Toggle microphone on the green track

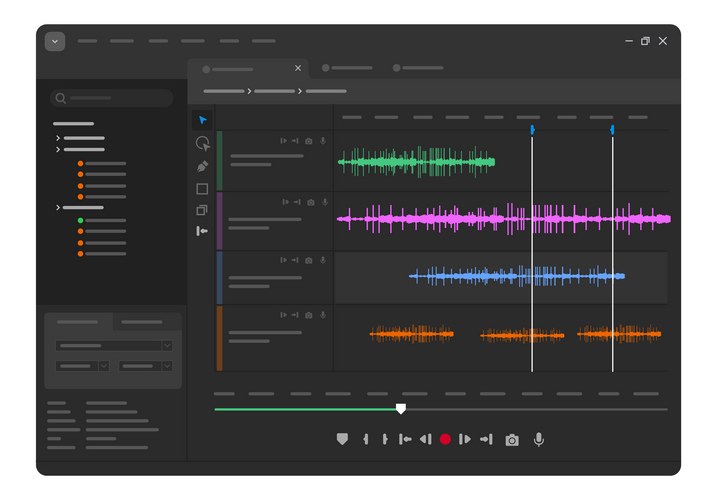coord(323,141)
